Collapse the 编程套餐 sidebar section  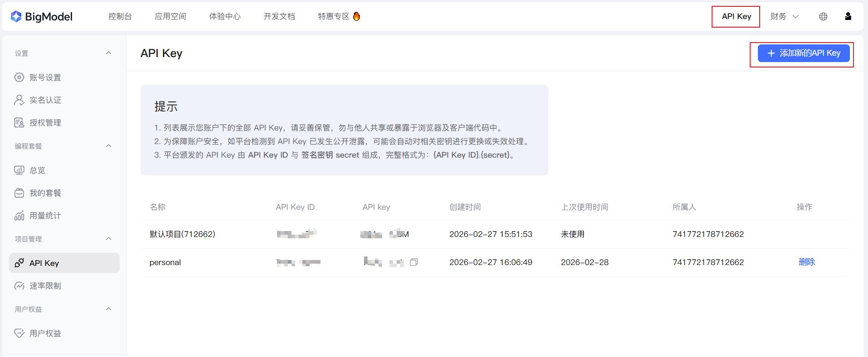tap(108, 146)
